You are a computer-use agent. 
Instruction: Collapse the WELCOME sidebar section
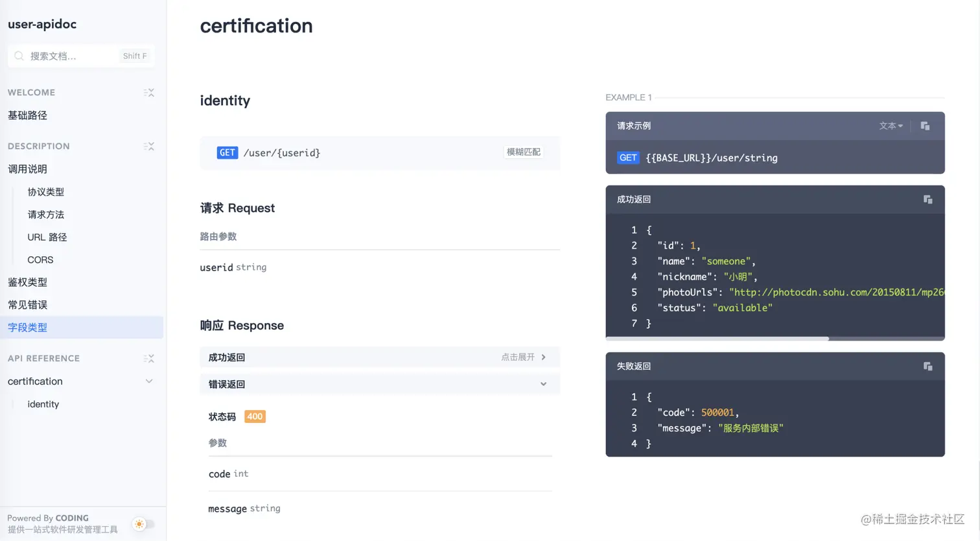[149, 93]
